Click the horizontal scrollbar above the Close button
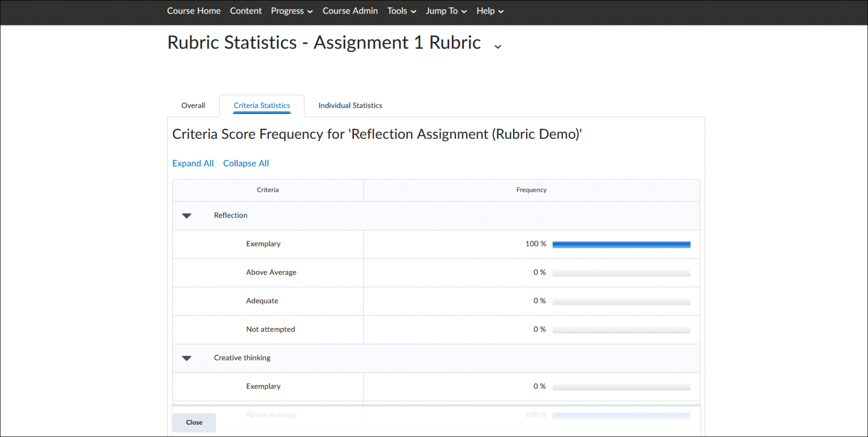This screenshot has width=868, height=437. pyautogui.click(x=435, y=404)
